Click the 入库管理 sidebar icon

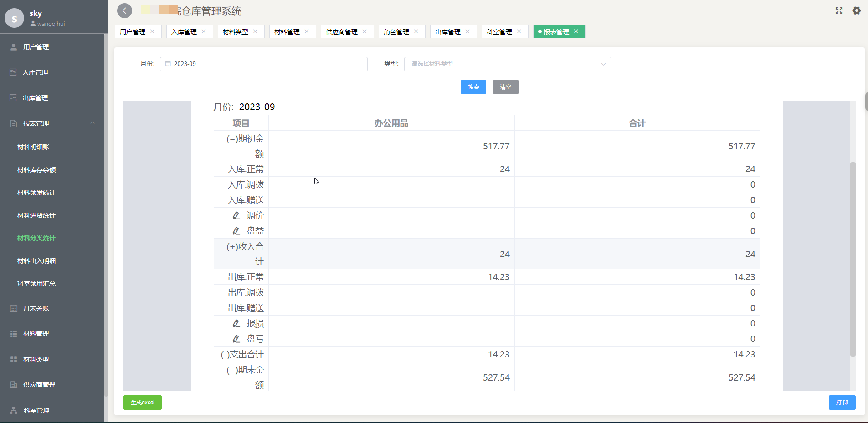point(13,72)
